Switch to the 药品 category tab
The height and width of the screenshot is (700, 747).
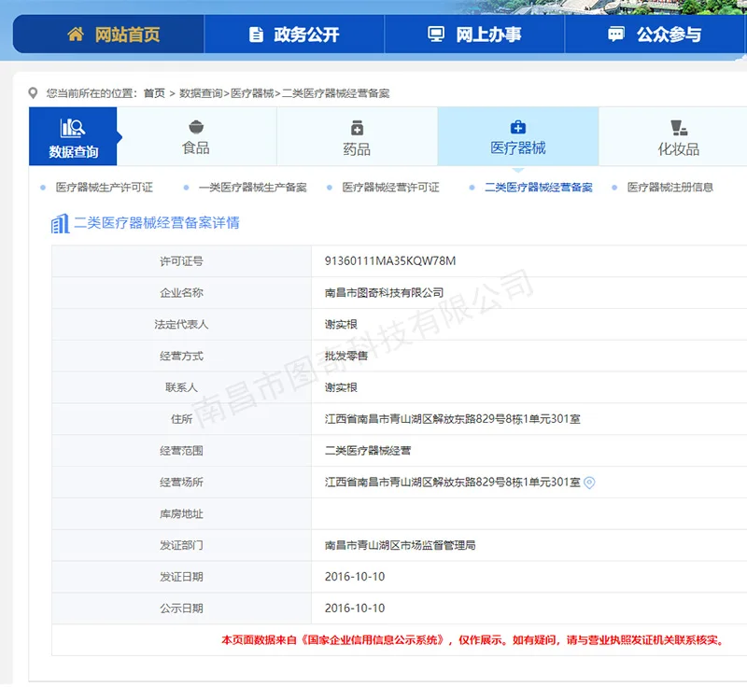(x=357, y=136)
